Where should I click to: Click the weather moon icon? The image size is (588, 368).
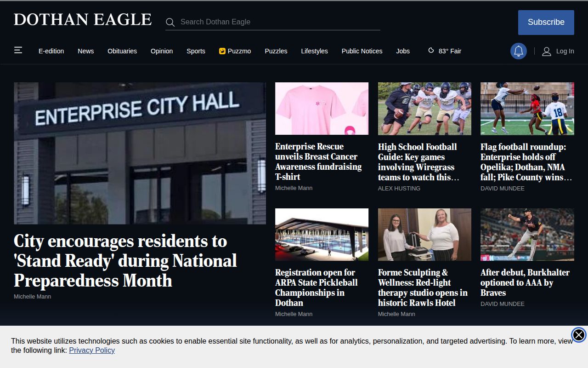[431, 51]
